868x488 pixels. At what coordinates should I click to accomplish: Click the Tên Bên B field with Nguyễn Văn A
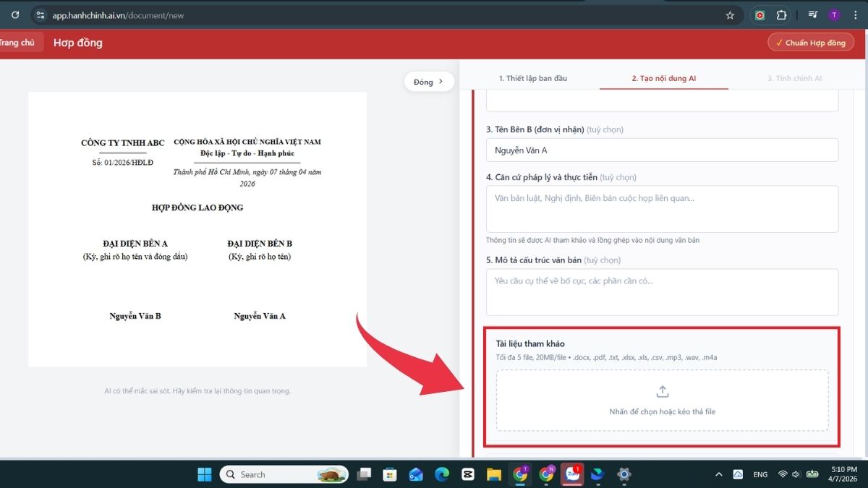click(662, 150)
